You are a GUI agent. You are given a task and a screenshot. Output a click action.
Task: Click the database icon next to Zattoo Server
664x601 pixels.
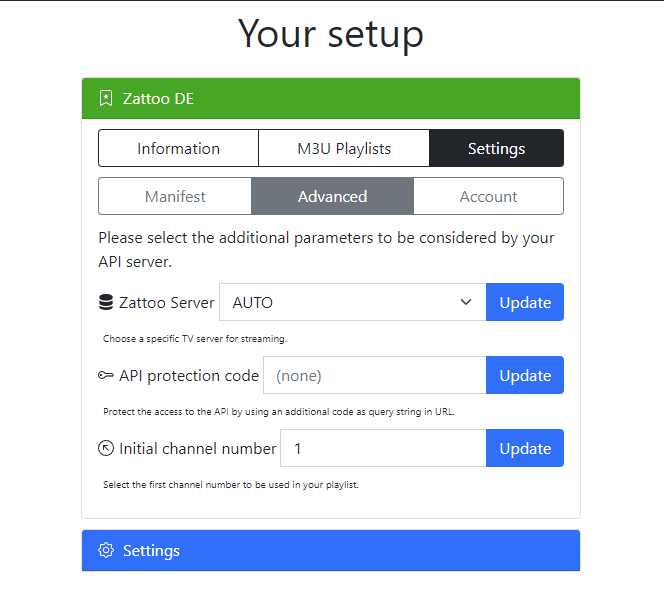[106, 302]
